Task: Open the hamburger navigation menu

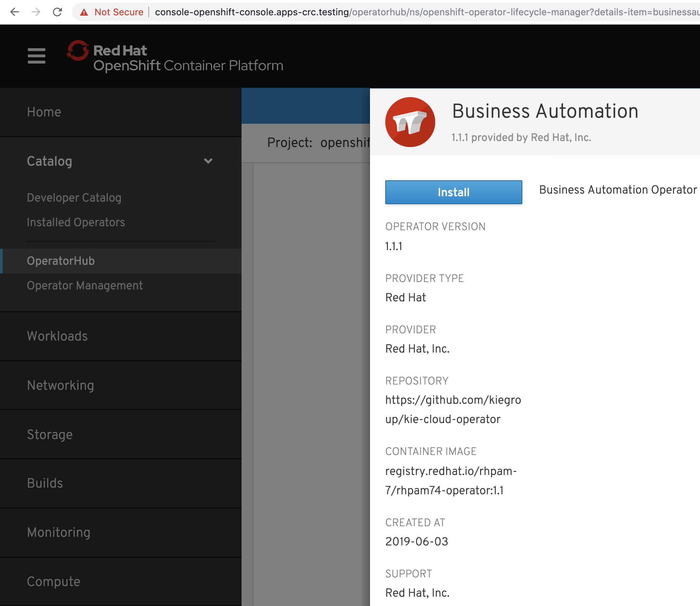Action: (37, 56)
